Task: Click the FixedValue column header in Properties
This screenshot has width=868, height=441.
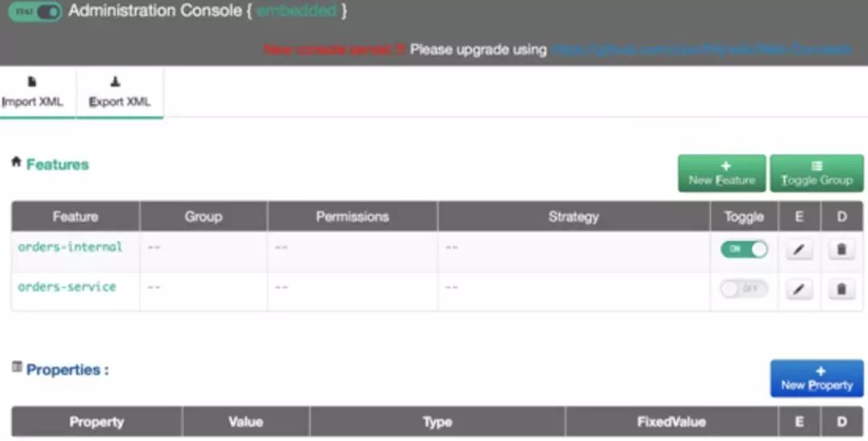Action: point(671,422)
